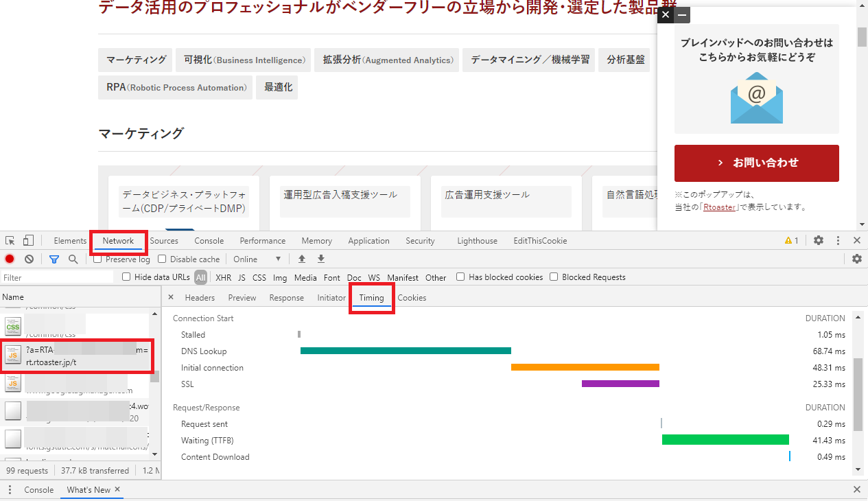Screen dimensions: 868x501
Task: Click the warning count indicator
Action: (x=791, y=241)
